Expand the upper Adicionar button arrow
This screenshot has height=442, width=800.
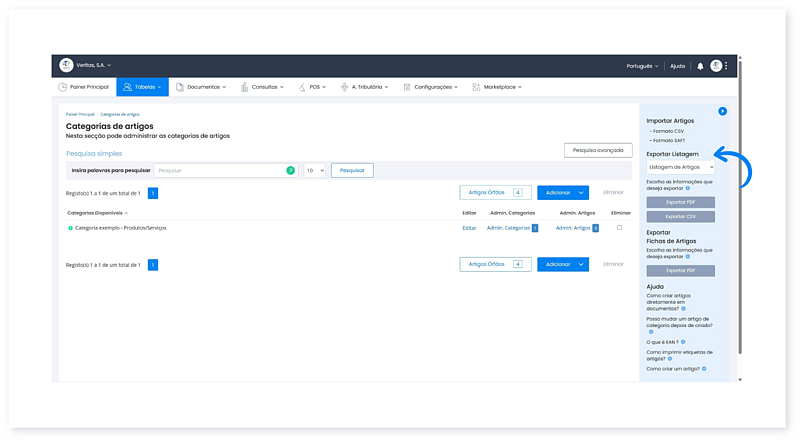[x=581, y=192]
